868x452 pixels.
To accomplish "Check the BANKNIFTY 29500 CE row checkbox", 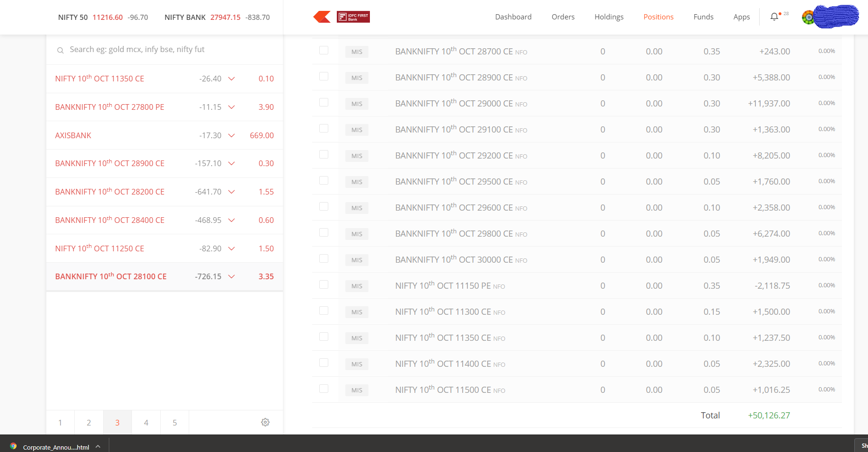I will (324, 180).
